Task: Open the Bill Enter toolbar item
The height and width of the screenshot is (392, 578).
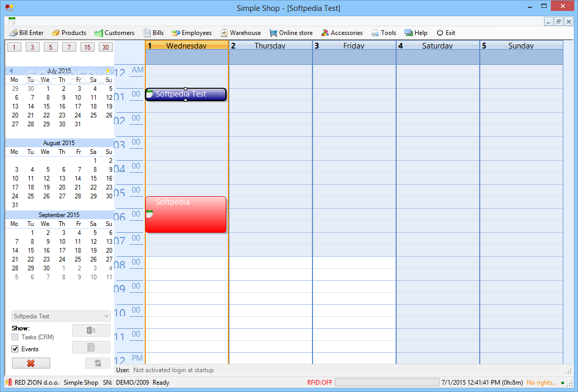Action: [27, 33]
